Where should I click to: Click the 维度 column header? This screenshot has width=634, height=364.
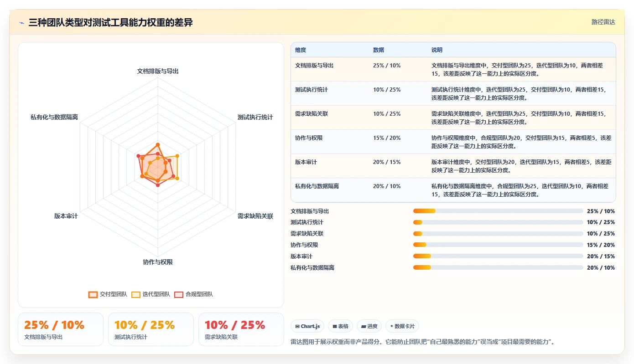click(x=301, y=50)
